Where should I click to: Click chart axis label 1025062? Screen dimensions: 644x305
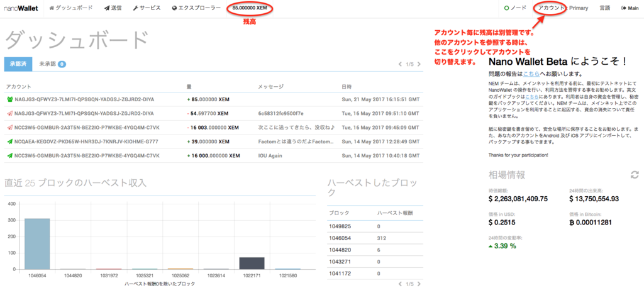point(180,276)
